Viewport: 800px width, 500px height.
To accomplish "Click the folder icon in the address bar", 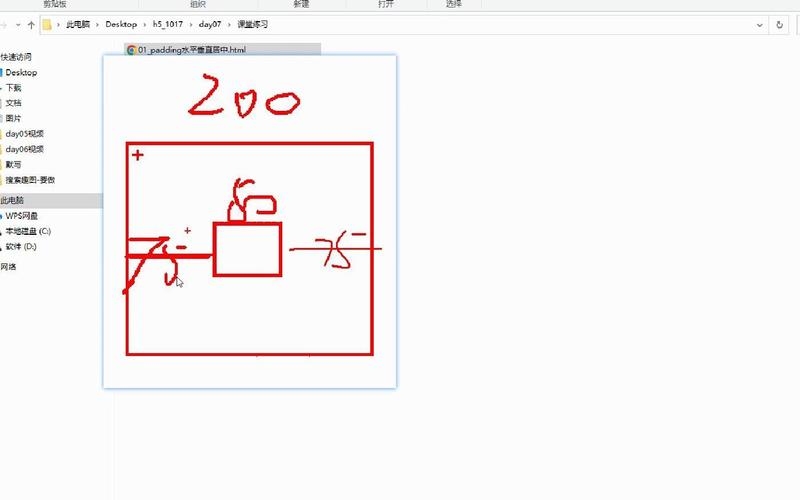I will pos(47,24).
